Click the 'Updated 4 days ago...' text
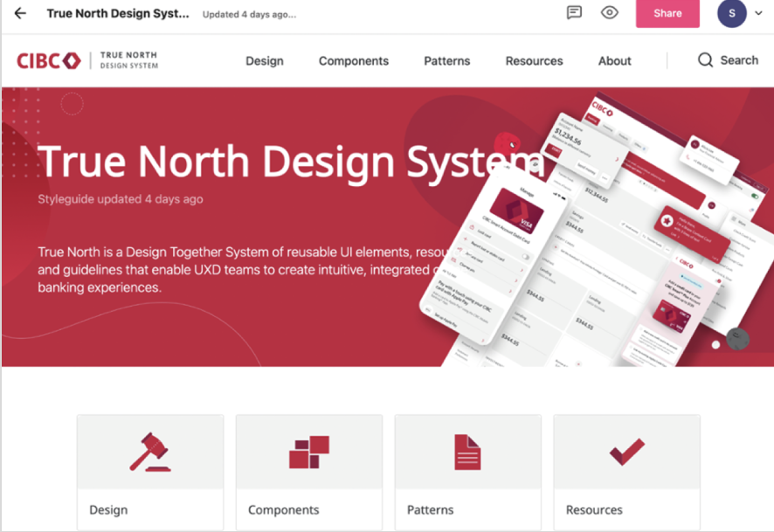 (x=249, y=14)
